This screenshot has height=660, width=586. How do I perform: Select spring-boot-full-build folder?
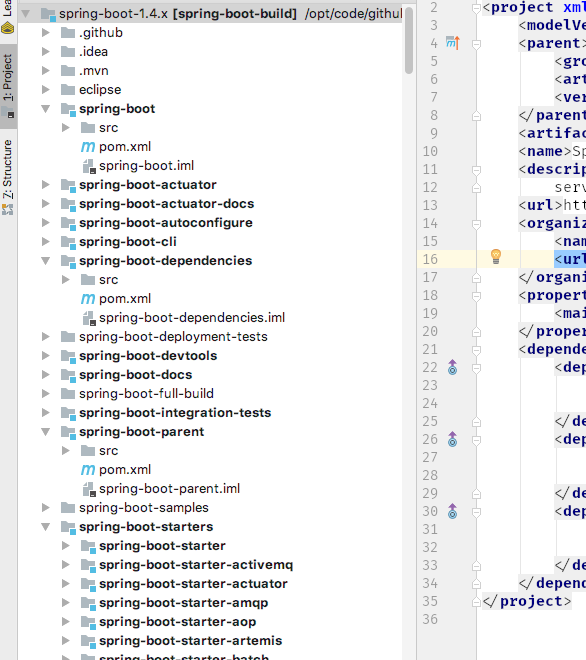(146, 394)
